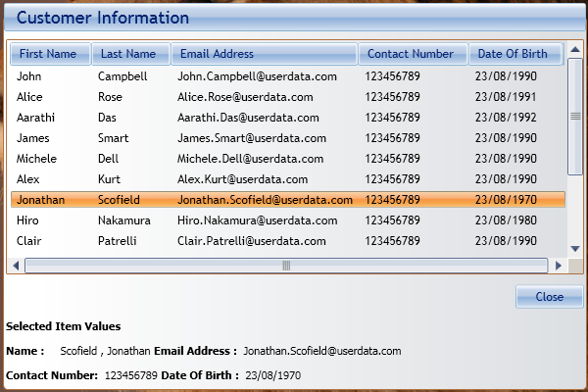588x392 pixels.
Task: Close the Customer Information dialog
Action: [x=550, y=297]
